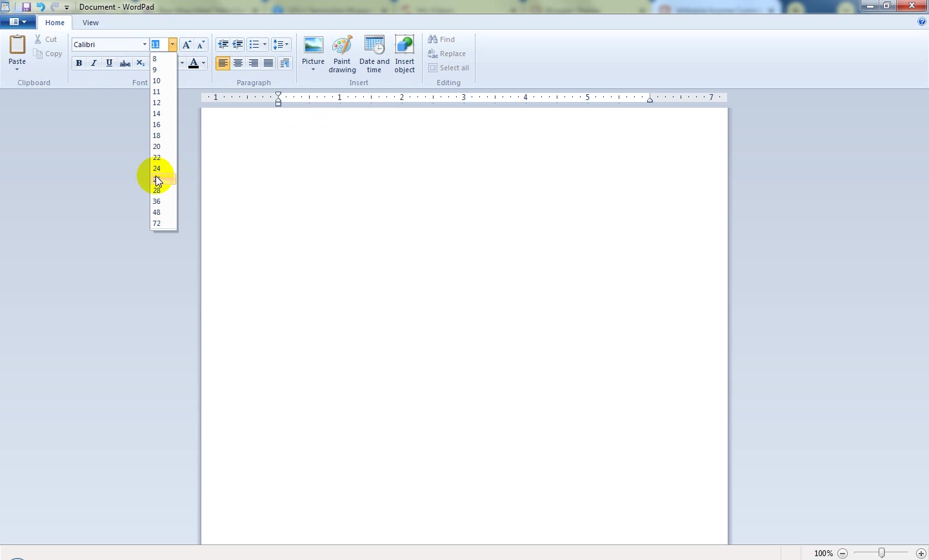929x560 pixels.
Task: Click the Grow font icon
Action: 186,45
